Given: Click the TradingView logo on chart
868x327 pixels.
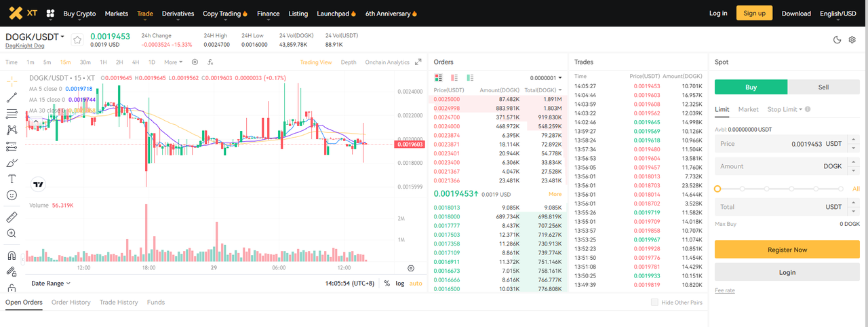Looking at the screenshot, I should [38, 183].
